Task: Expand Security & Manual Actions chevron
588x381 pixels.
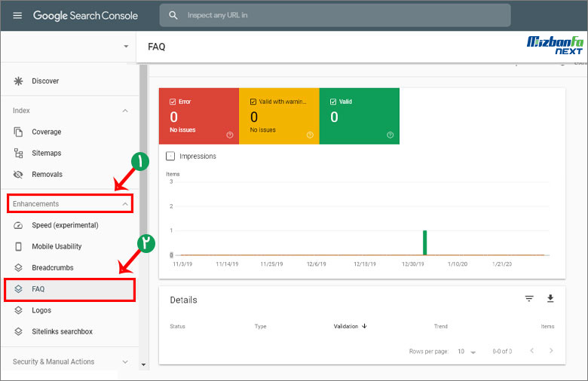Action: click(125, 361)
